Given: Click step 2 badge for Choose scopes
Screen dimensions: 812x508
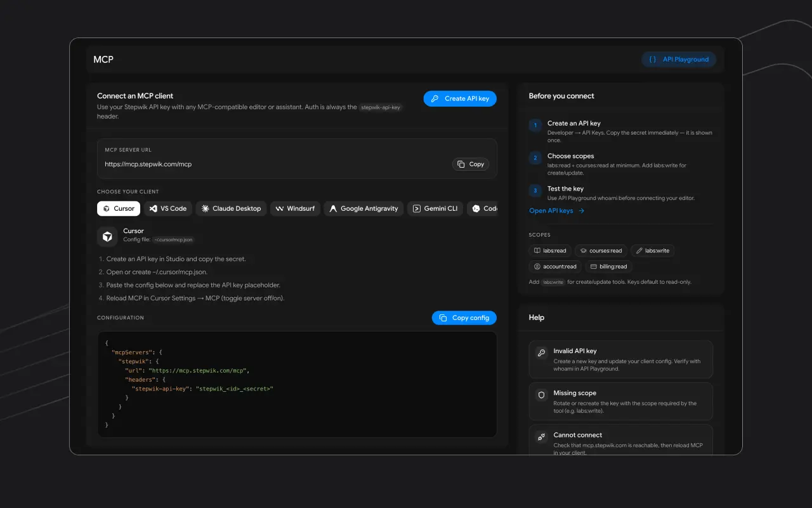Looking at the screenshot, I should [535, 157].
